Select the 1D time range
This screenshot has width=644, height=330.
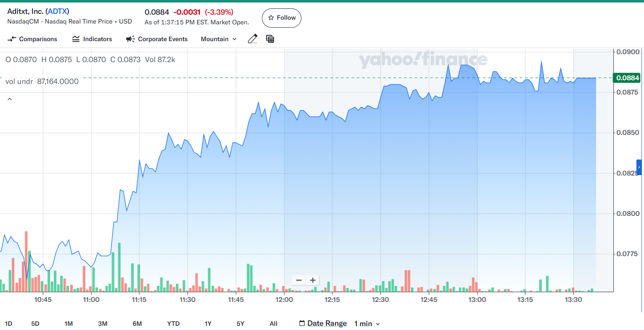(x=8, y=324)
